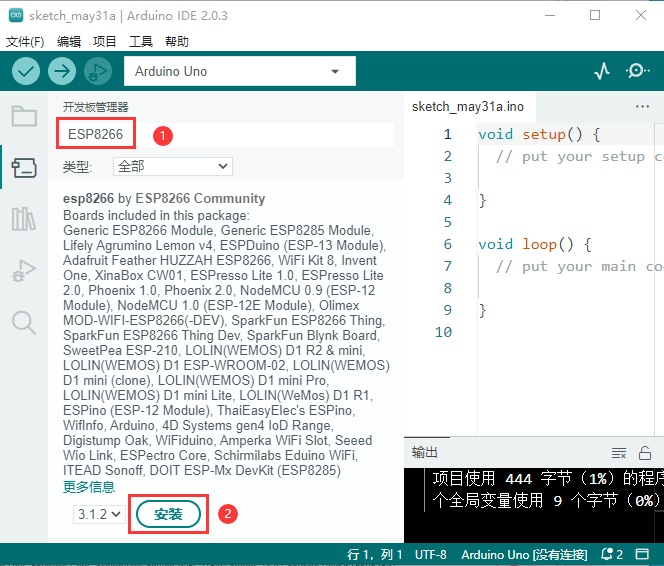Viewport: 664px width, 566px height.
Task: Start the debugger from the toolbar
Action: (x=98, y=71)
